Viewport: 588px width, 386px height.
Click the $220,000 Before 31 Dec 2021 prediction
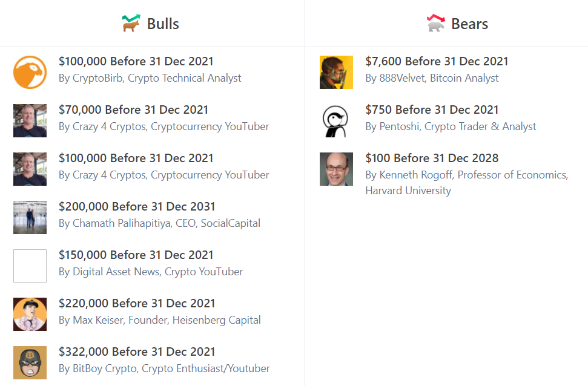137,303
